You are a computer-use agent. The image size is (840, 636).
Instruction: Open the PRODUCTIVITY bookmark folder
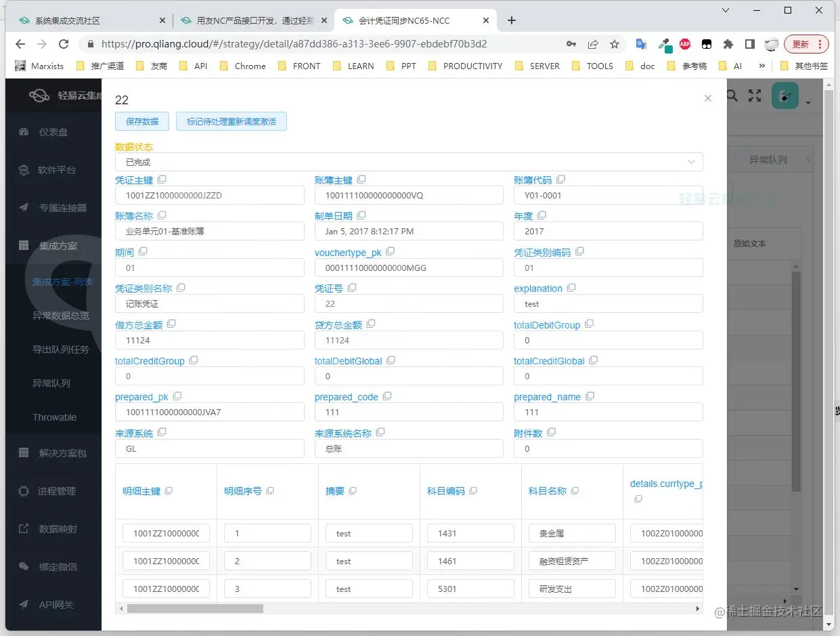466,66
